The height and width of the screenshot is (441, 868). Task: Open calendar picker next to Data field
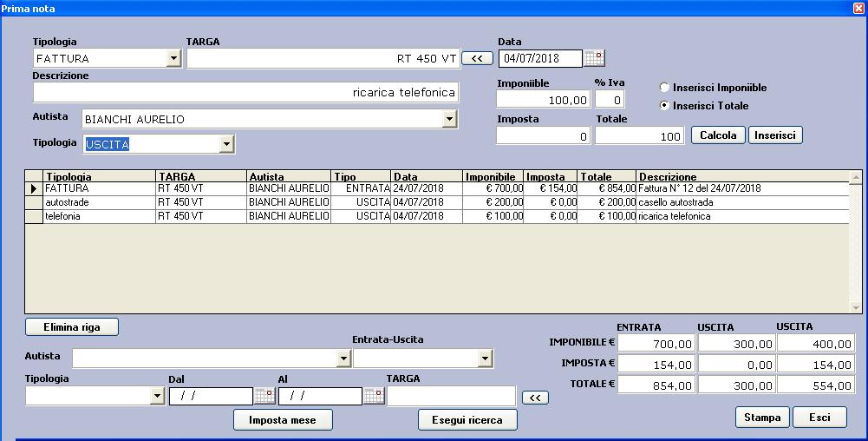tap(594, 58)
